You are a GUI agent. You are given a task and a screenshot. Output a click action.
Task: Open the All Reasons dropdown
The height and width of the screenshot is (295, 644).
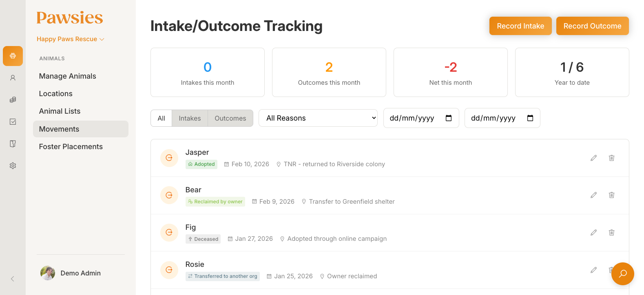click(318, 118)
